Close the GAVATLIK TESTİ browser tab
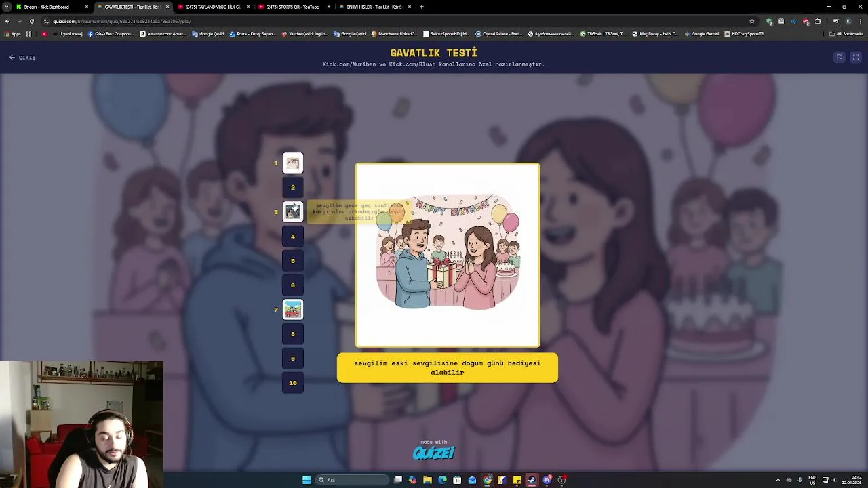 point(167,7)
